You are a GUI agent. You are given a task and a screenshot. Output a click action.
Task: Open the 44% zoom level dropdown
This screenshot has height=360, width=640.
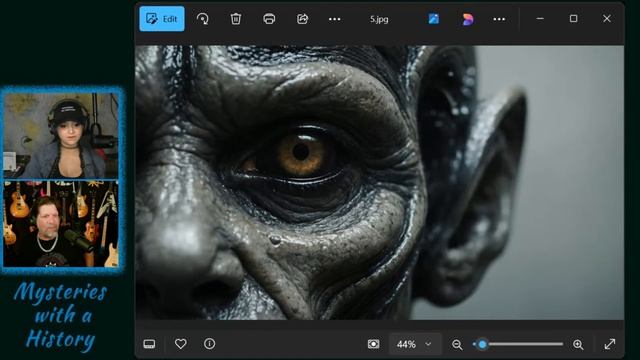(x=415, y=344)
